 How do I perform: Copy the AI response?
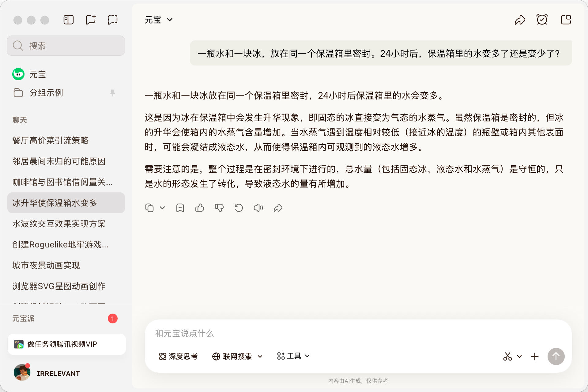(x=150, y=208)
